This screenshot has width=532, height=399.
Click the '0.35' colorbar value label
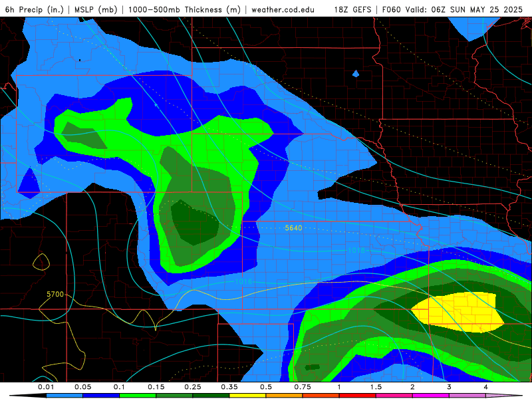click(229, 387)
